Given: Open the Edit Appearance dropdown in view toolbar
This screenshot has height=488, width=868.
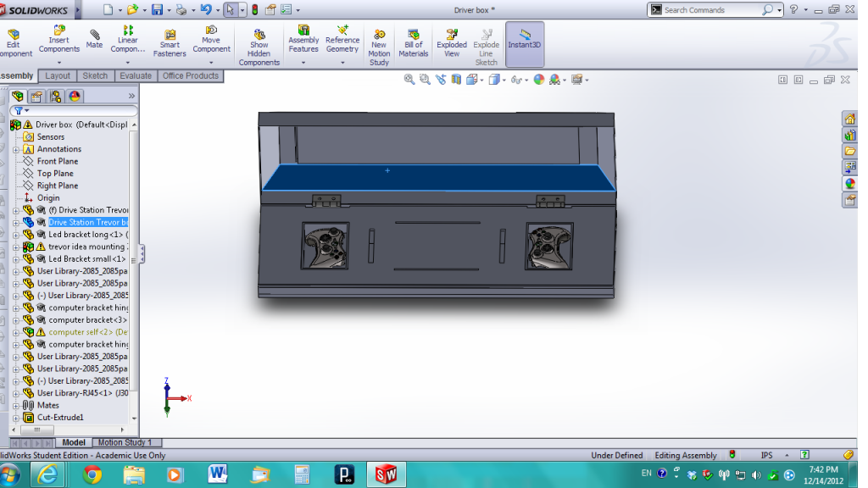Looking at the screenshot, I should pyautogui.click(x=538, y=80).
